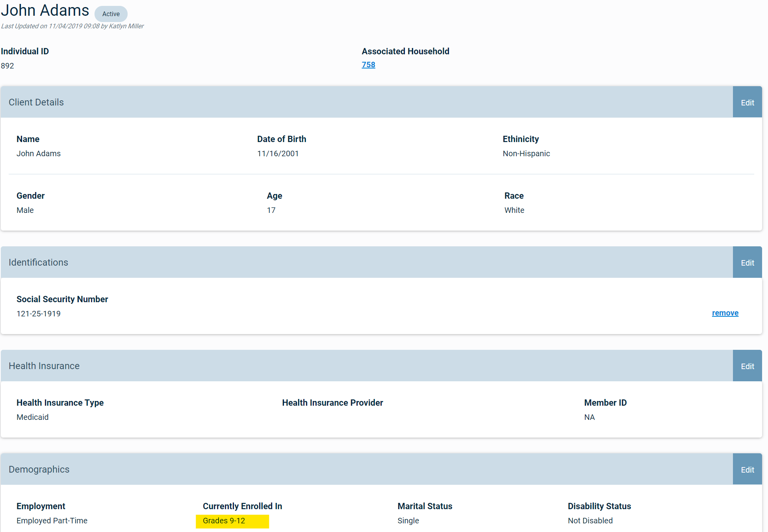Select date of birth 11/16/2001
Screen dimensions: 768x532
coord(278,153)
